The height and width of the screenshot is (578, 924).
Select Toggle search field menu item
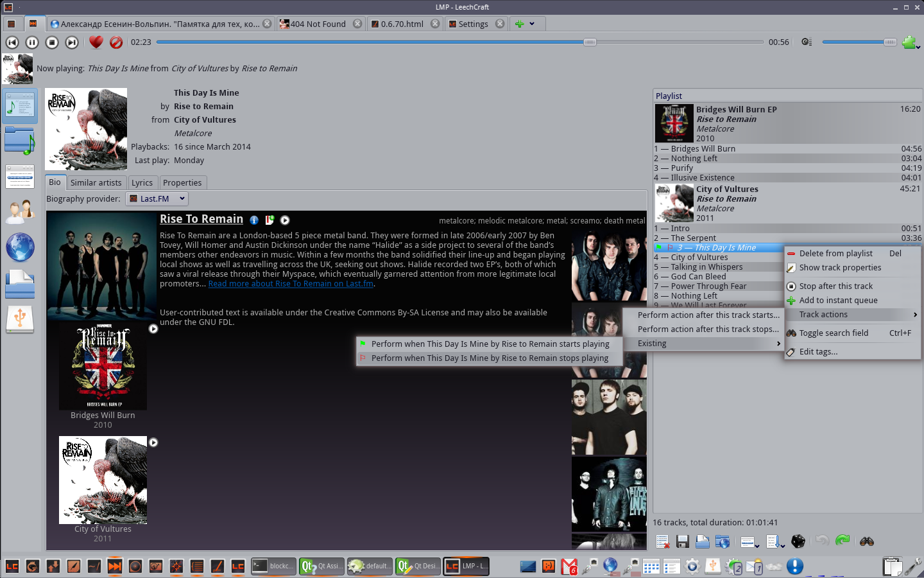[x=853, y=333]
